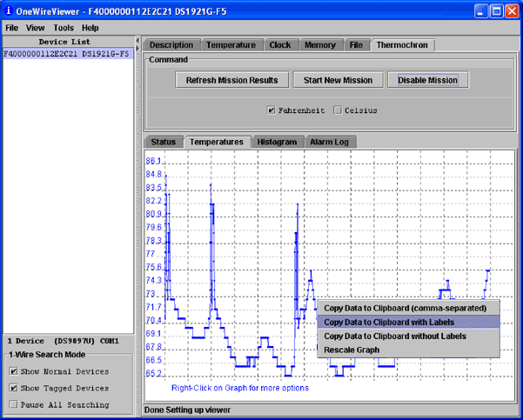Open the File menu
Image resolution: width=523 pixels, height=420 pixels.
click(12, 28)
